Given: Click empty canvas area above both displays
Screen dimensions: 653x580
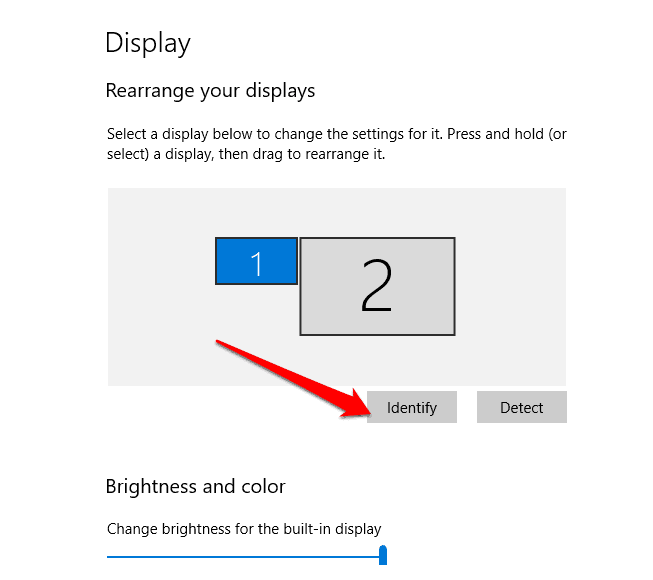Looking at the screenshot, I should point(337,210).
